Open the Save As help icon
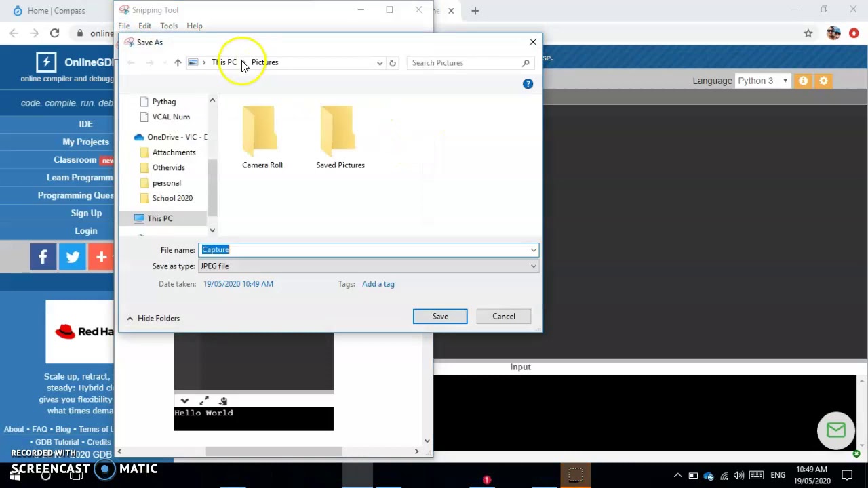 pyautogui.click(x=528, y=83)
